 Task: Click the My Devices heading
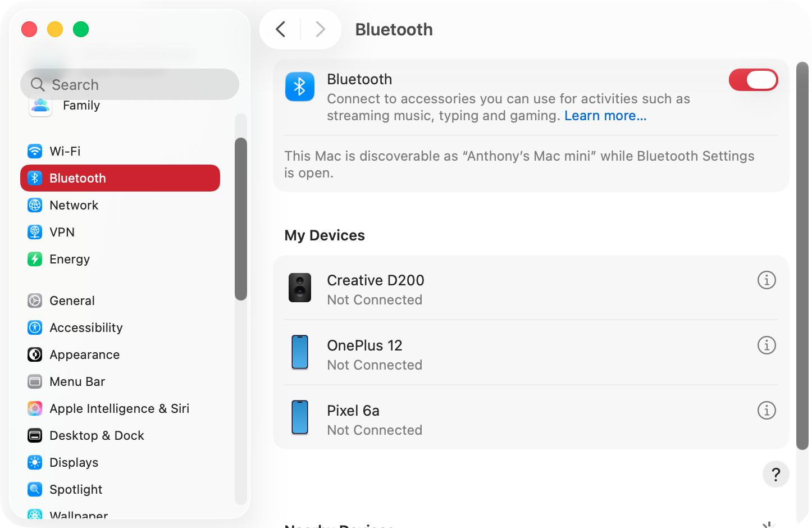coord(325,235)
